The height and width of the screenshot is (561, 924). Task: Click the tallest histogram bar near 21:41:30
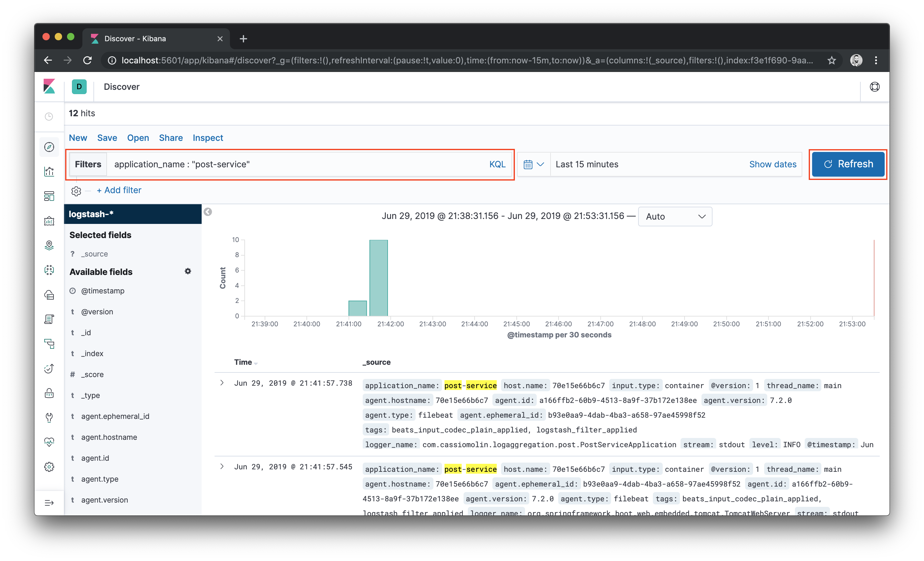coord(378,278)
